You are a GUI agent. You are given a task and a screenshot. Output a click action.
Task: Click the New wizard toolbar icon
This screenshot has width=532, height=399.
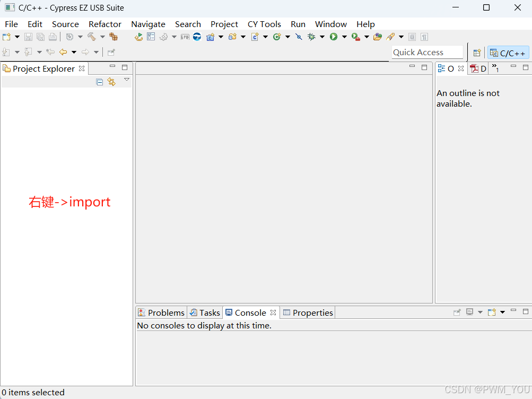click(x=6, y=37)
